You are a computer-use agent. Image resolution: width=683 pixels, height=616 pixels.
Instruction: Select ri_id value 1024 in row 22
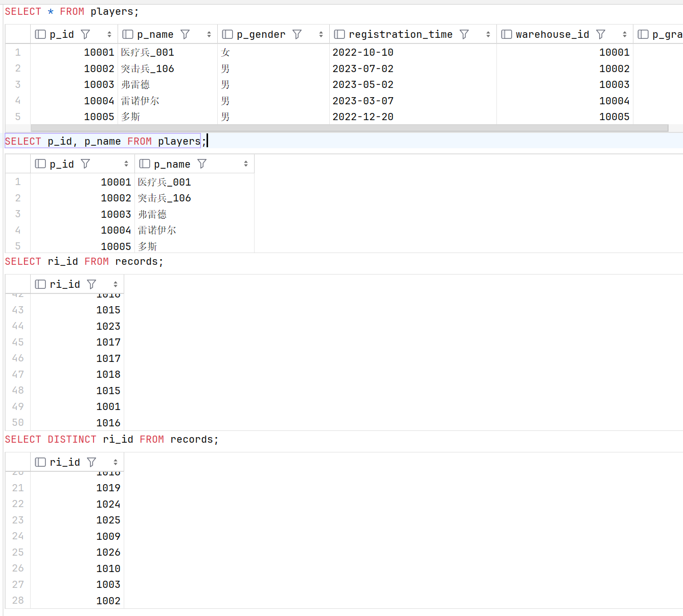[108, 504]
